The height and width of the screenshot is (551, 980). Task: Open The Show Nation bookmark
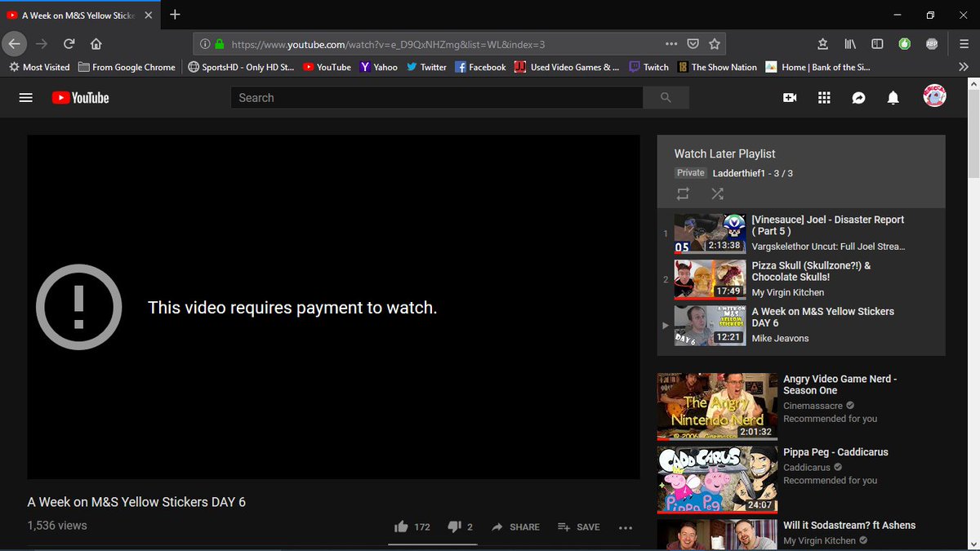point(717,67)
